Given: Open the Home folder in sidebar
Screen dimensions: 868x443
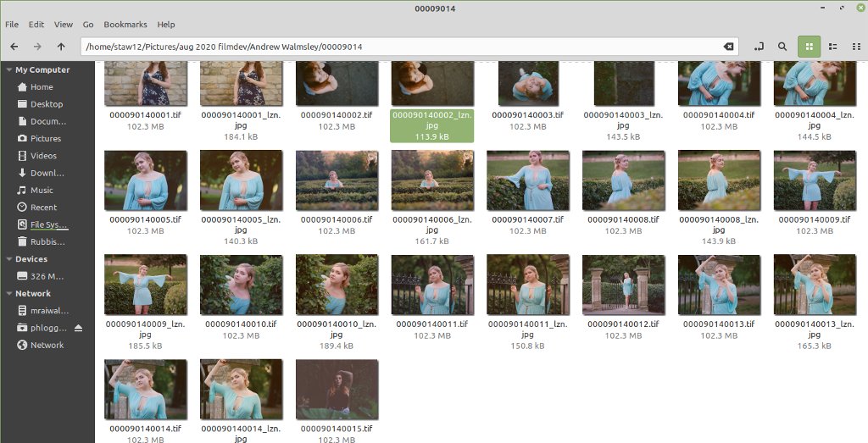Looking at the screenshot, I should [42, 87].
